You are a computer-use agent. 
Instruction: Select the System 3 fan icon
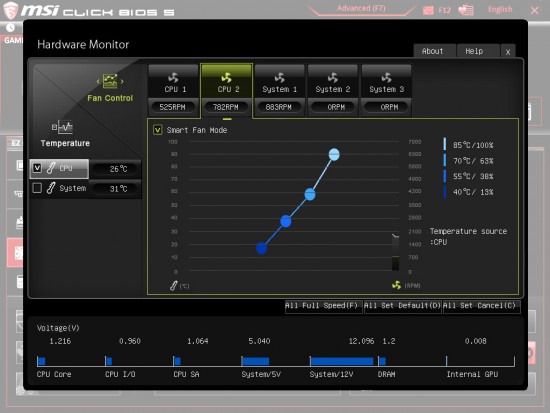(x=386, y=77)
